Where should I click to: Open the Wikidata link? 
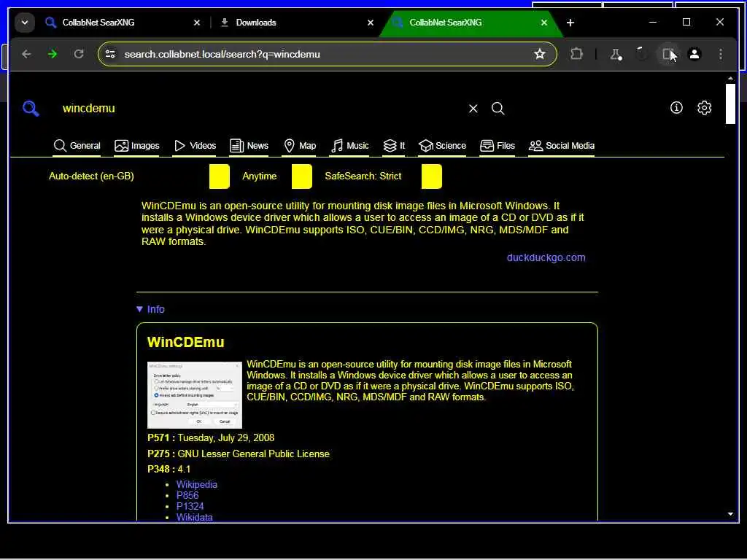coord(194,517)
